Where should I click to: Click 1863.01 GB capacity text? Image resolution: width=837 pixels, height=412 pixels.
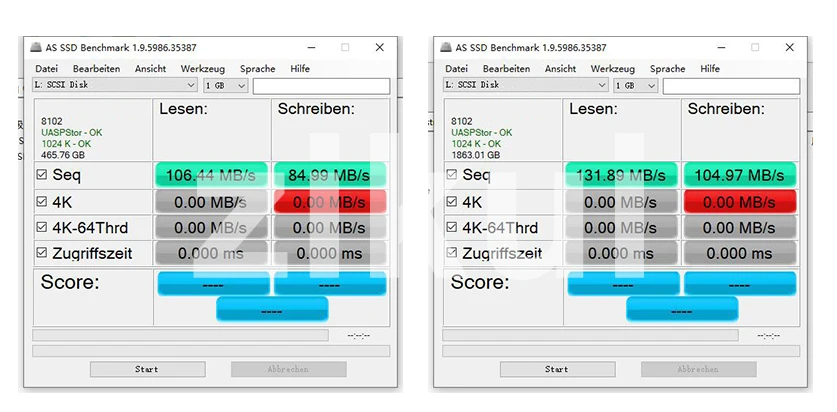click(x=476, y=155)
